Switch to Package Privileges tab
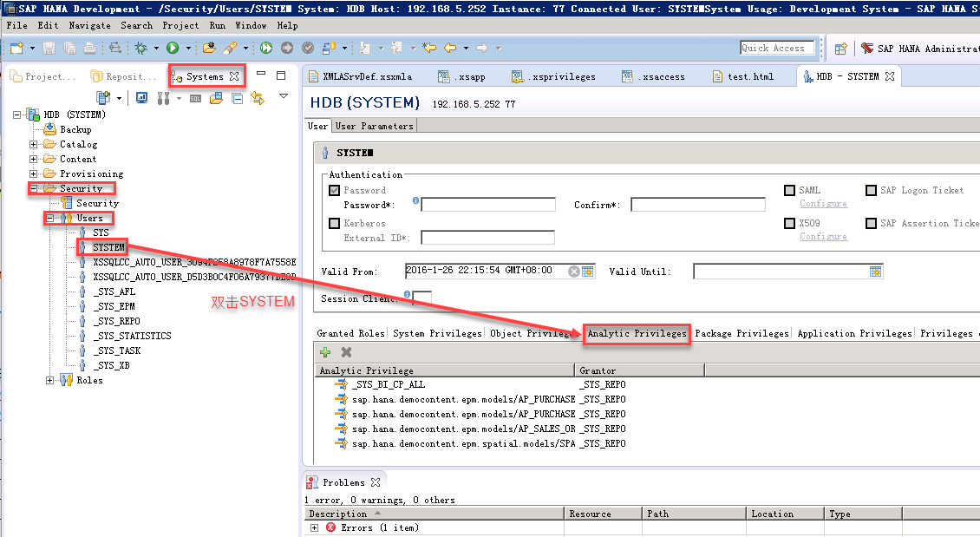Viewport: 980px width, 537px height. [x=742, y=334]
